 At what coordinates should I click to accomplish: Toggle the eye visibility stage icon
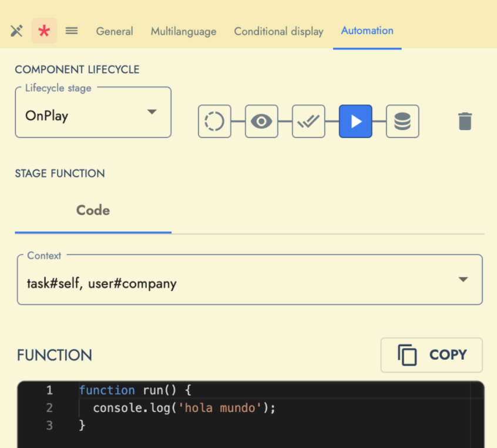[x=261, y=121]
